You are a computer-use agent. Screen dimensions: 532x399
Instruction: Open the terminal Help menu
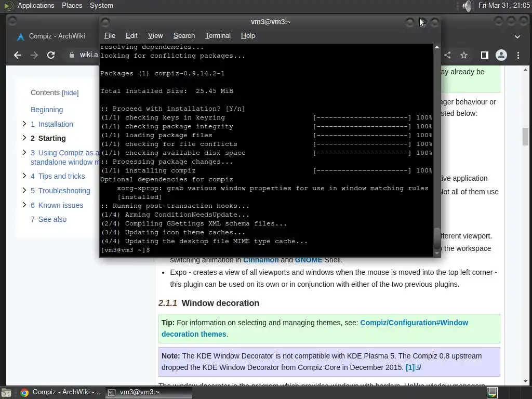click(248, 36)
